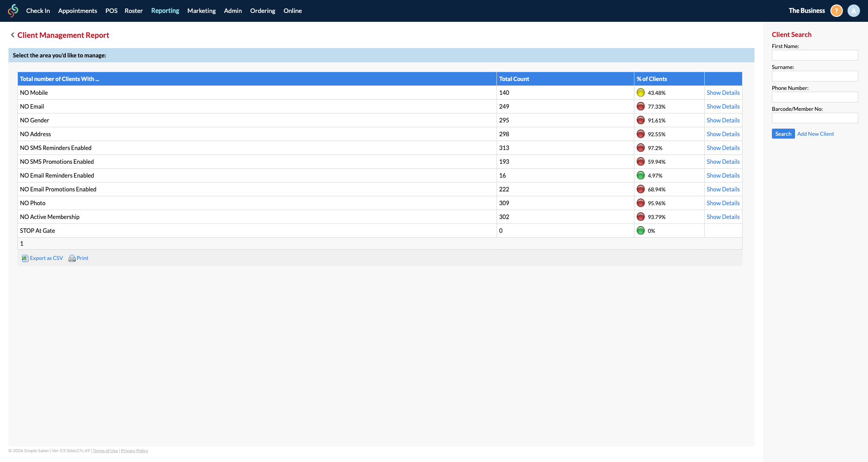Open the Add New Client link
This screenshot has height=462, width=868.
815,134
